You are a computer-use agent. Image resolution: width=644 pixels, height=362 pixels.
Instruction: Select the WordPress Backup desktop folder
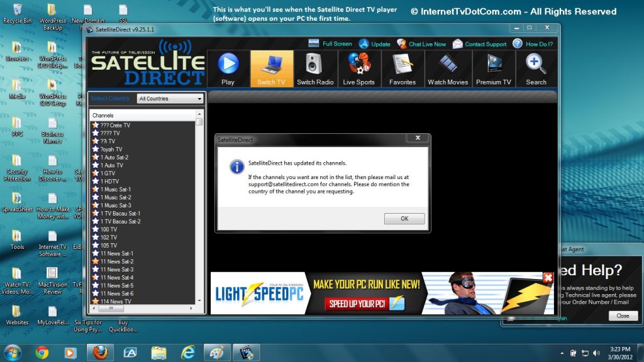[53, 17]
